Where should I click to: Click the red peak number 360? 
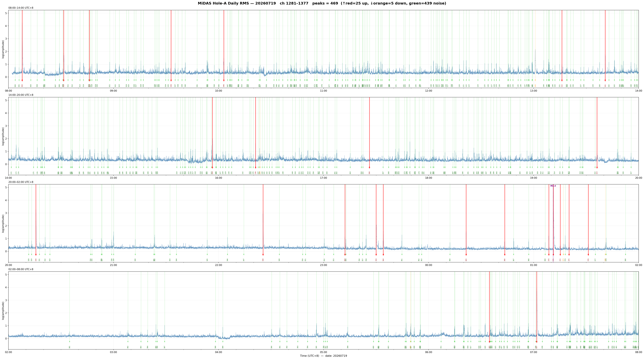[383, 260]
